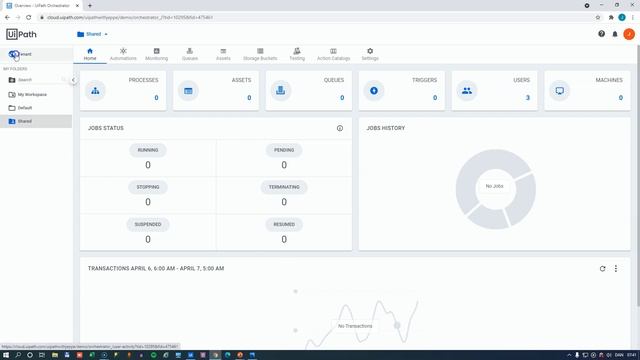Collapse the sidebar with the chevron

[x=73, y=80]
